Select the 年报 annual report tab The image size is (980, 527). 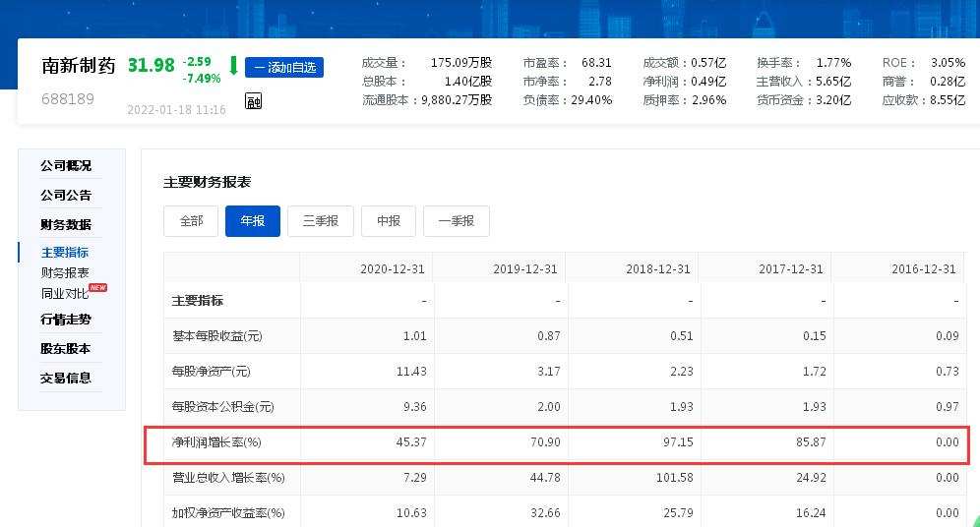253,221
